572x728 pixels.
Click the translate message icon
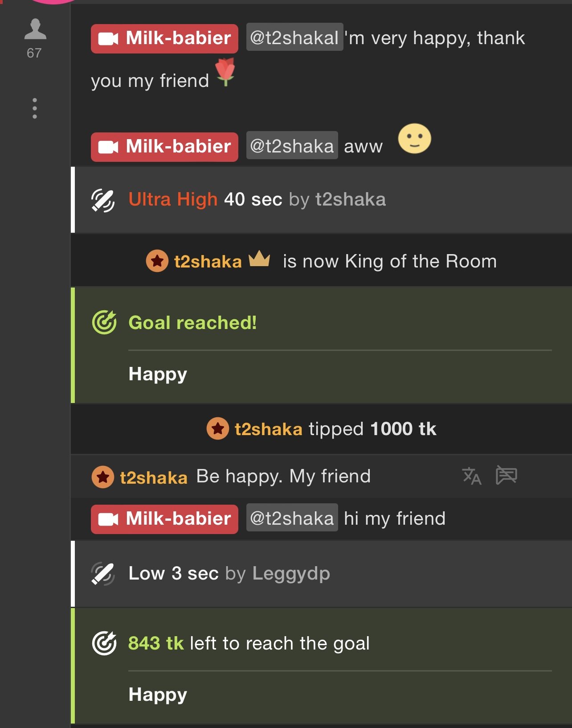click(x=471, y=476)
